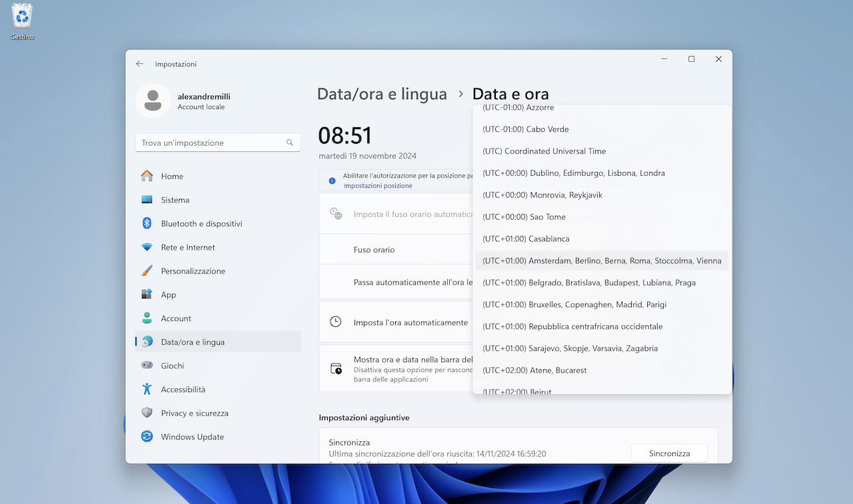Maximize the Impostazioni window
853x504 pixels.
pos(691,59)
